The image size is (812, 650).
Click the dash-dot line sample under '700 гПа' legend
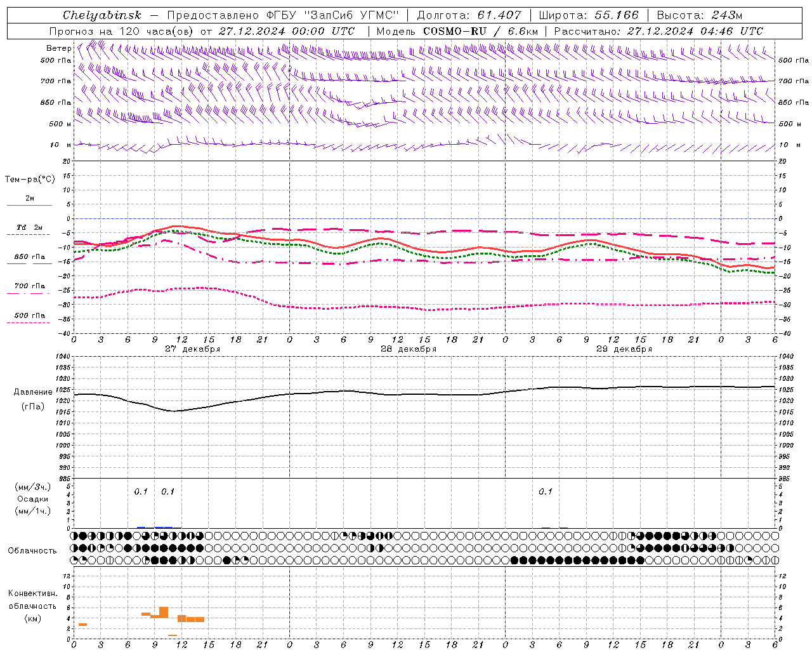pyautogui.click(x=28, y=293)
